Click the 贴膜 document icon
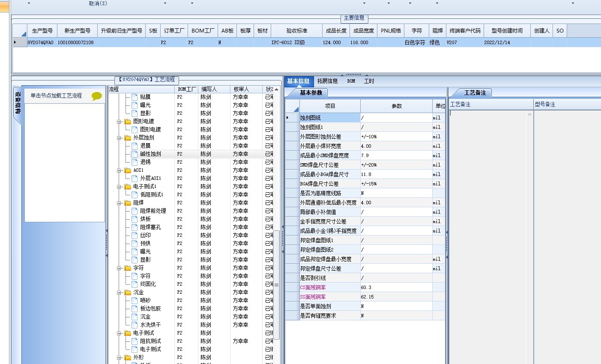The height and width of the screenshot is (364, 601). 135,97
